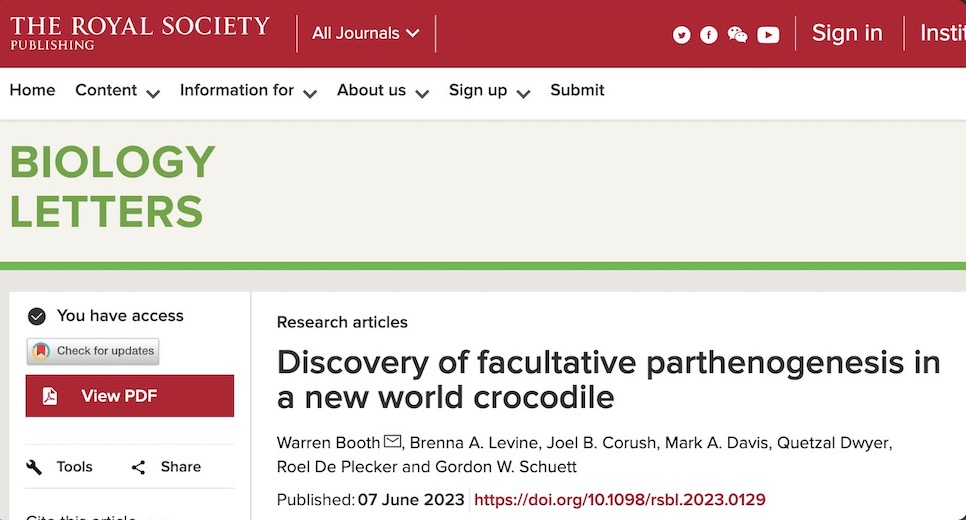The height and width of the screenshot is (520, 966).
Task: Click the PDF icon in View PDF
Action: [x=50, y=396]
